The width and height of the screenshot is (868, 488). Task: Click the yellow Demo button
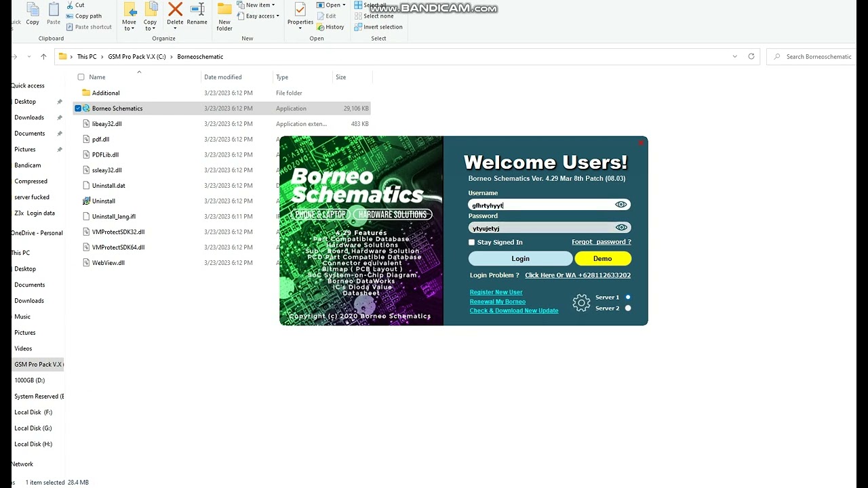tap(603, 258)
